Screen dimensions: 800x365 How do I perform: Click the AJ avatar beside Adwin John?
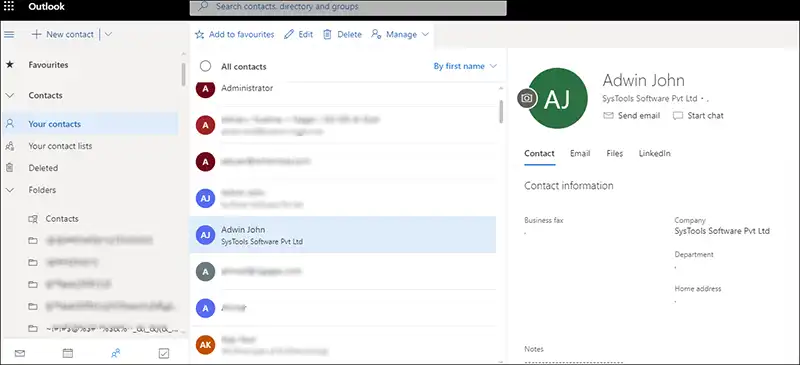click(x=205, y=235)
